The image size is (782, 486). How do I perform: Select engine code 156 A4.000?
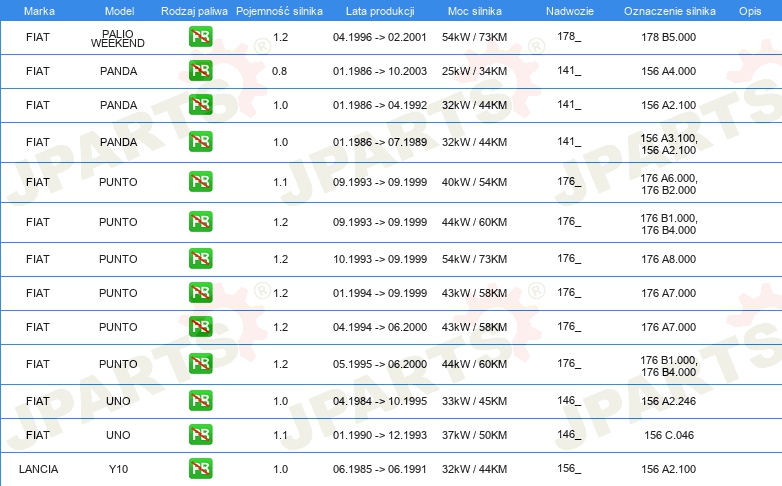pos(668,71)
